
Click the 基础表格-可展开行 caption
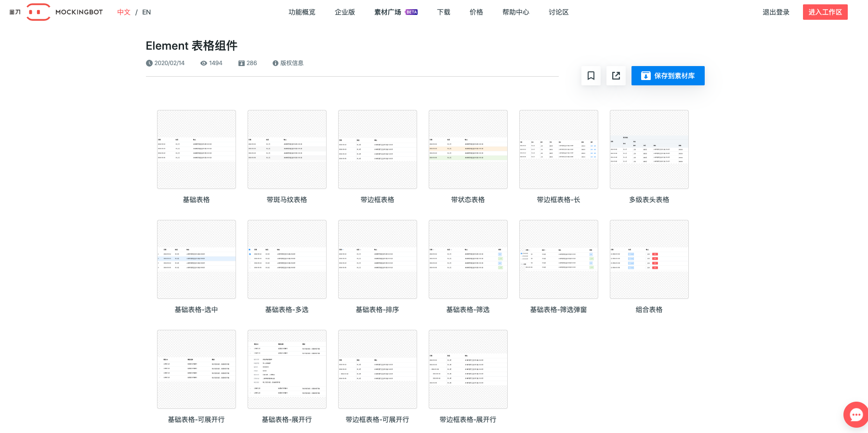[x=197, y=419]
